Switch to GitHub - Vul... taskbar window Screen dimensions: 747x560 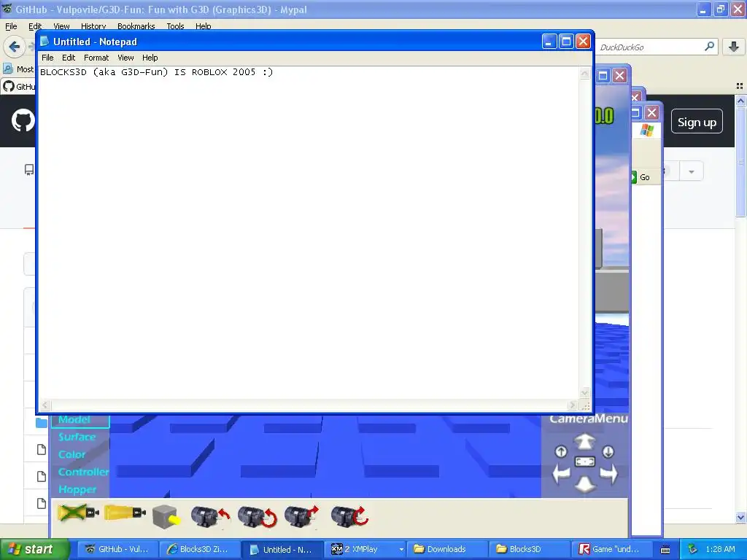click(x=116, y=549)
